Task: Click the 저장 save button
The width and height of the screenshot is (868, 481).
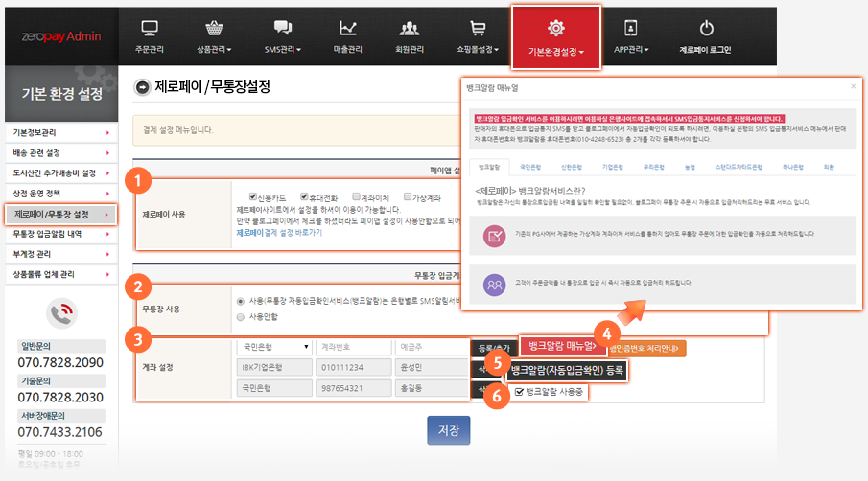Action: (449, 430)
